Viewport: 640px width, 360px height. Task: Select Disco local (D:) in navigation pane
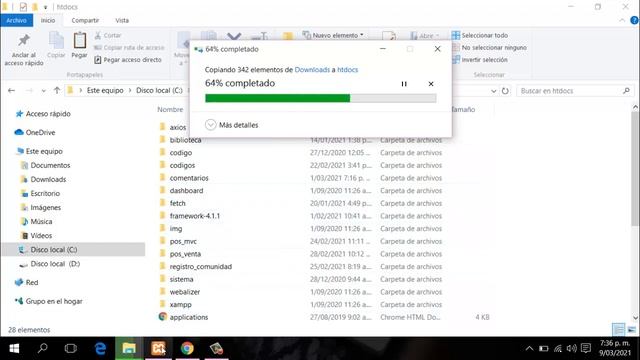(x=55, y=264)
